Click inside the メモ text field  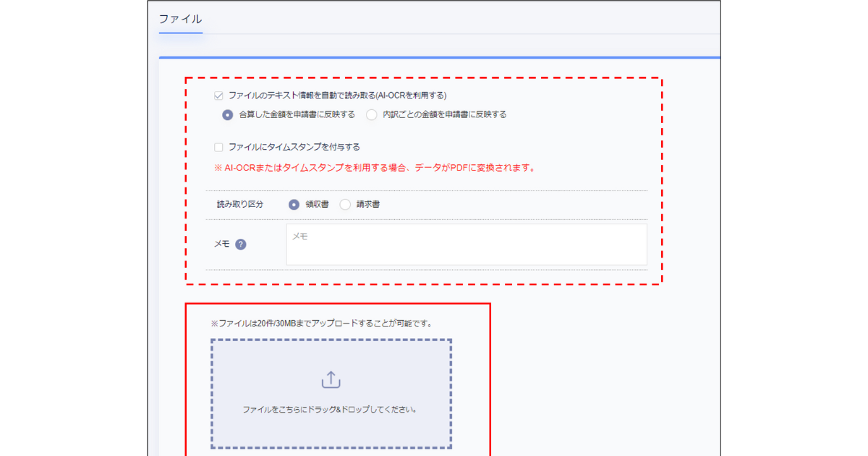pyautogui.click(x=467, y=245)
